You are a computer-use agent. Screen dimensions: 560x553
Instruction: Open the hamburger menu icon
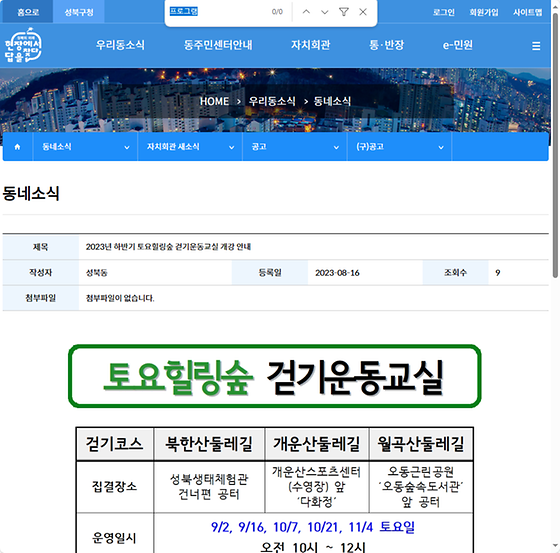point(536,46)
